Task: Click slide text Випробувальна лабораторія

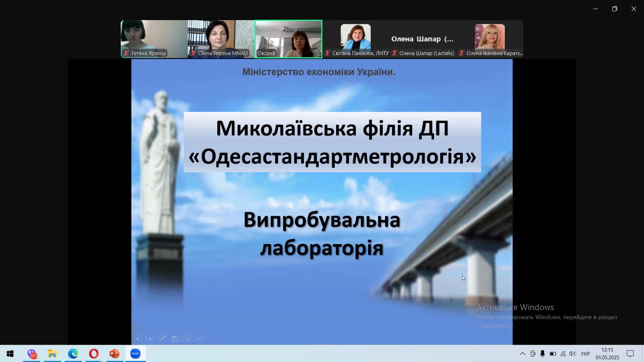Action: [322, 234]
